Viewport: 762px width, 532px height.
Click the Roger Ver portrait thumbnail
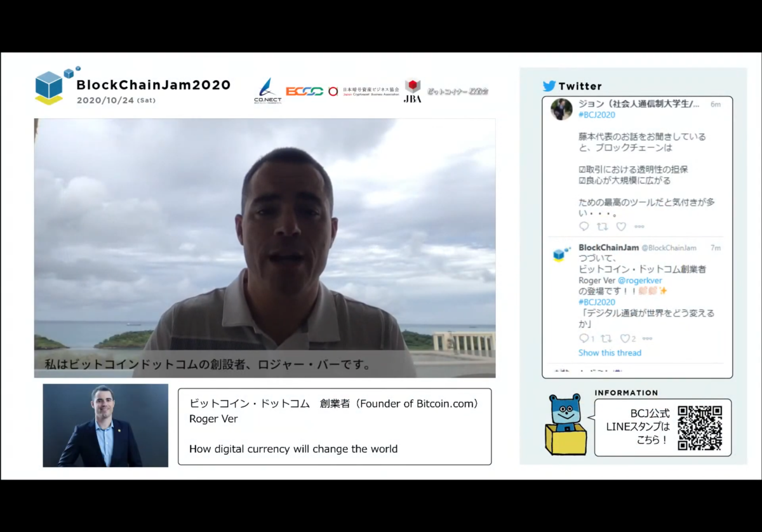point(105,425)
